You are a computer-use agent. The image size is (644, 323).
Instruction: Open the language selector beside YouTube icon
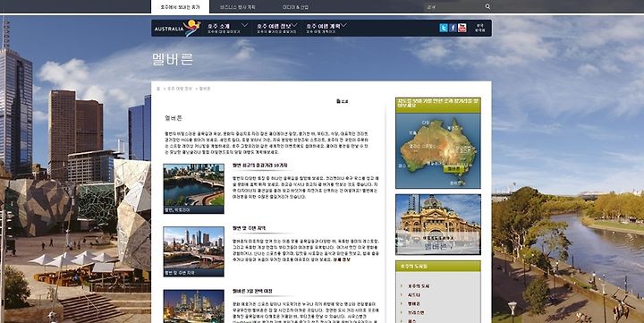479,28
